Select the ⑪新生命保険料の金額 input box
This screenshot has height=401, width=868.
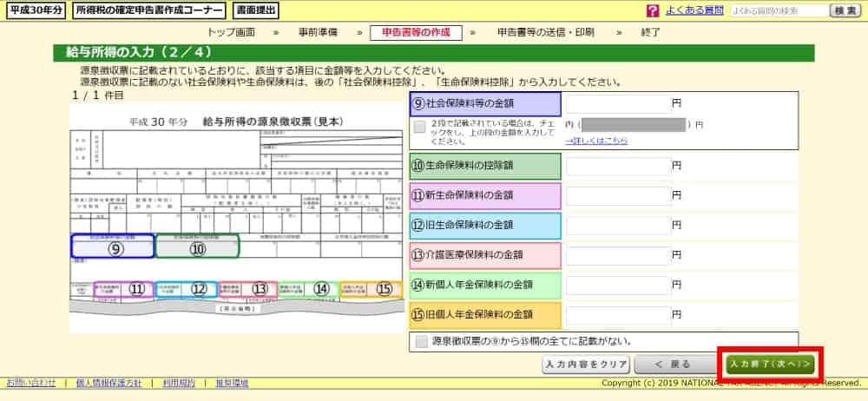coord(617,195)
